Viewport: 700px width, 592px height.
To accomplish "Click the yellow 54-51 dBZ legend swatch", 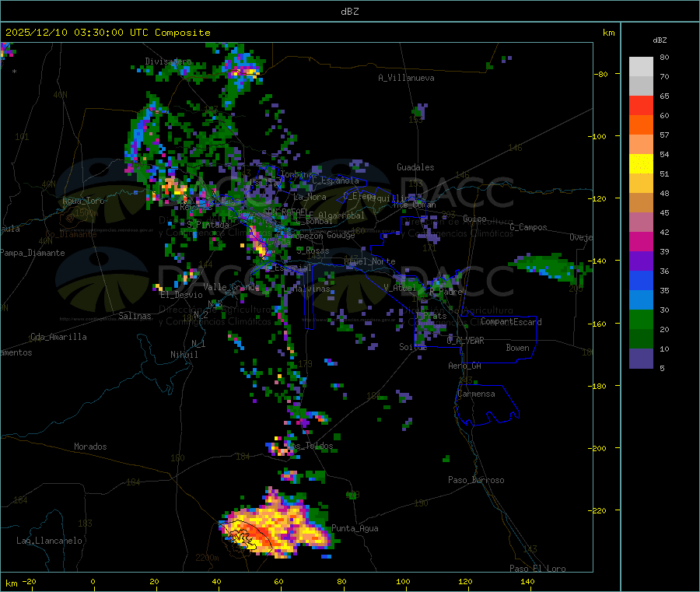I will pyautogui.click(x=641, y=164).
